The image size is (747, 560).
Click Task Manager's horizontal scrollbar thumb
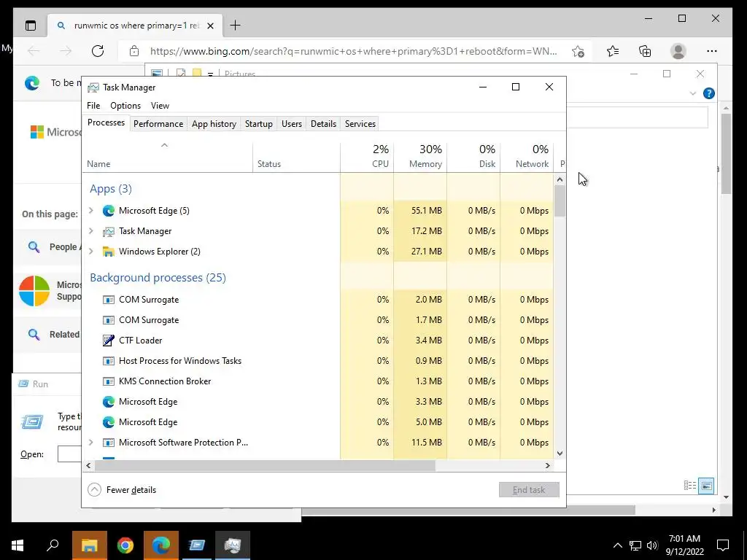pyautogui.click(x=264, y=465)
